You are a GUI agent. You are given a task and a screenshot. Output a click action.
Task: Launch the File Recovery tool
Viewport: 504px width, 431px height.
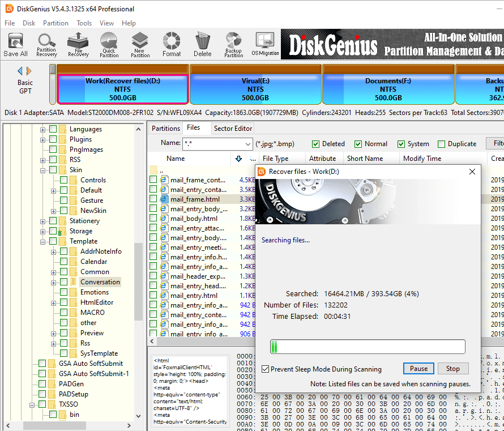(78, 44)
